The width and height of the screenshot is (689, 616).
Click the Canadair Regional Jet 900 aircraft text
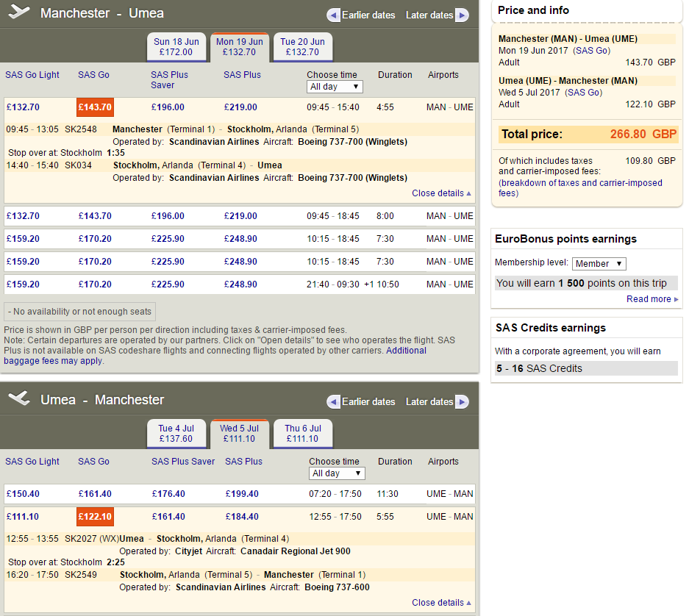296,551
